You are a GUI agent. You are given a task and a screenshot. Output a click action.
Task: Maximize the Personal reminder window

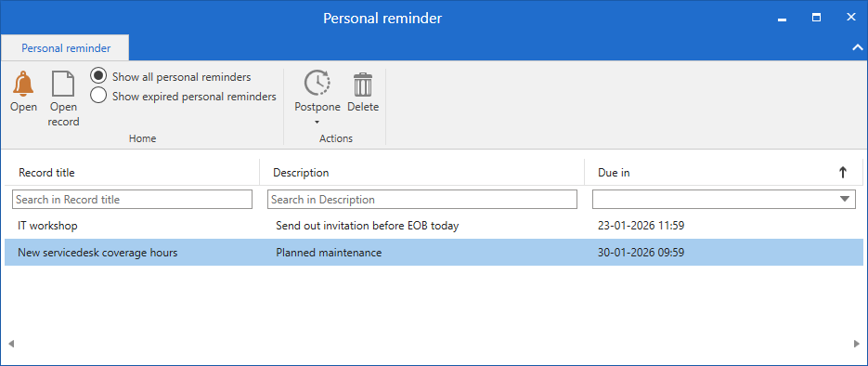pyautogui.click(x=817, y=18)
